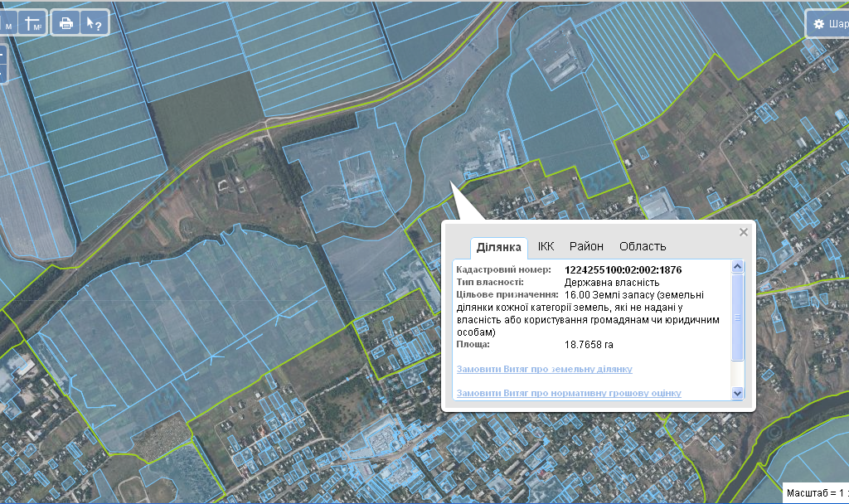Viewport: 849px width, 504px height.
Task: Activate the identify parcel info tool
Action: tap(95, 23)
